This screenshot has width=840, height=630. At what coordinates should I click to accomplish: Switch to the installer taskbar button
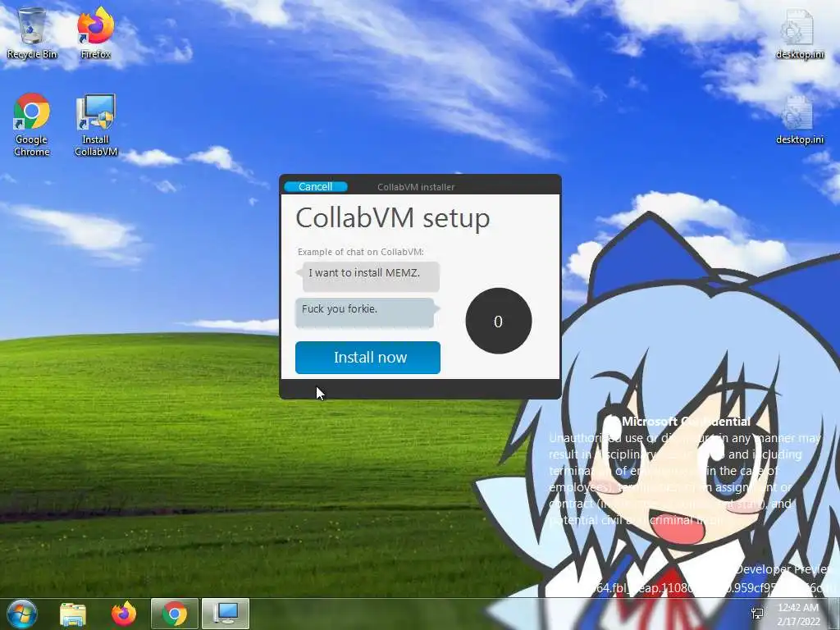tap(226, 614)
